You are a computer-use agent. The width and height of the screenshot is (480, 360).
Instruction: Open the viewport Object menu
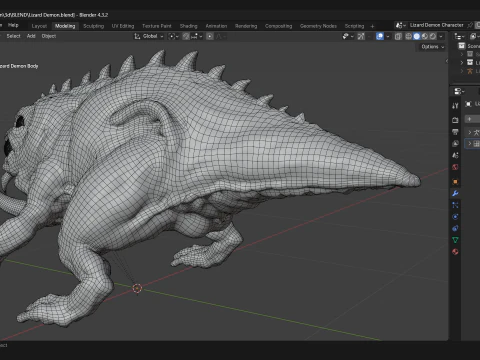49,36
